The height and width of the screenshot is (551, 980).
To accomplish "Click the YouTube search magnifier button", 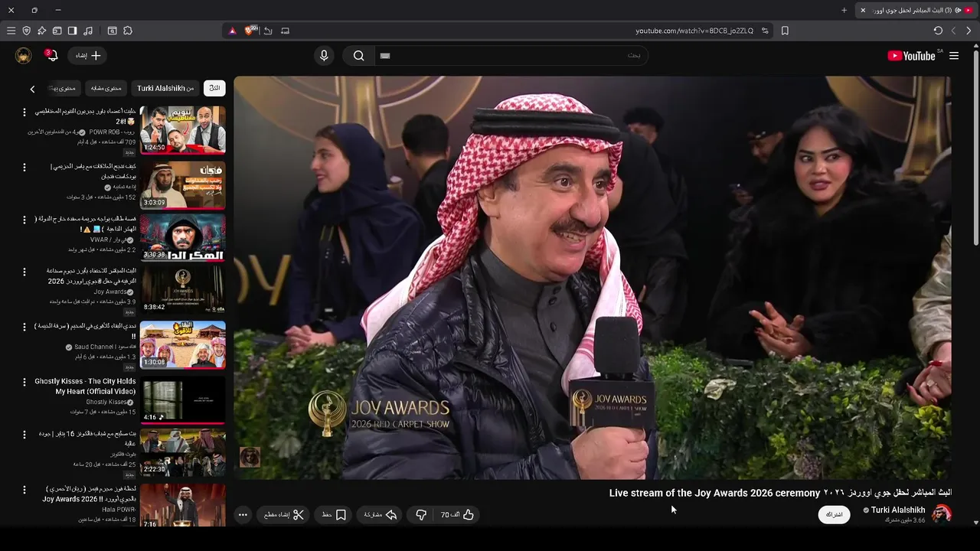I will 358,55.
